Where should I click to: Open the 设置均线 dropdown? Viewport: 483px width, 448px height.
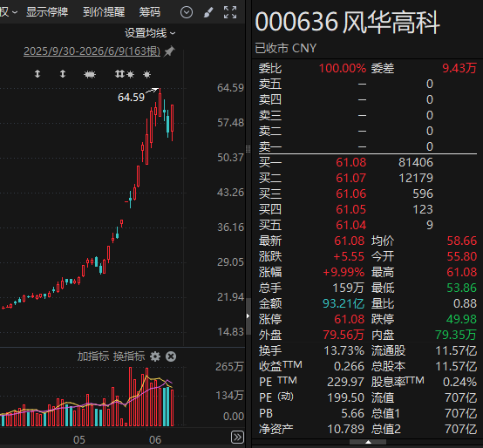pos(150,33)
